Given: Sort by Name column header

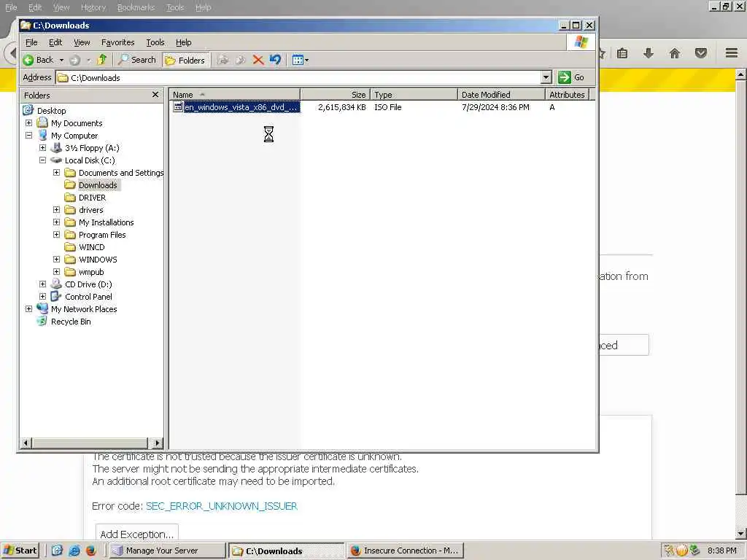Looking at the screenshot, I should click(x=234, y=95).
